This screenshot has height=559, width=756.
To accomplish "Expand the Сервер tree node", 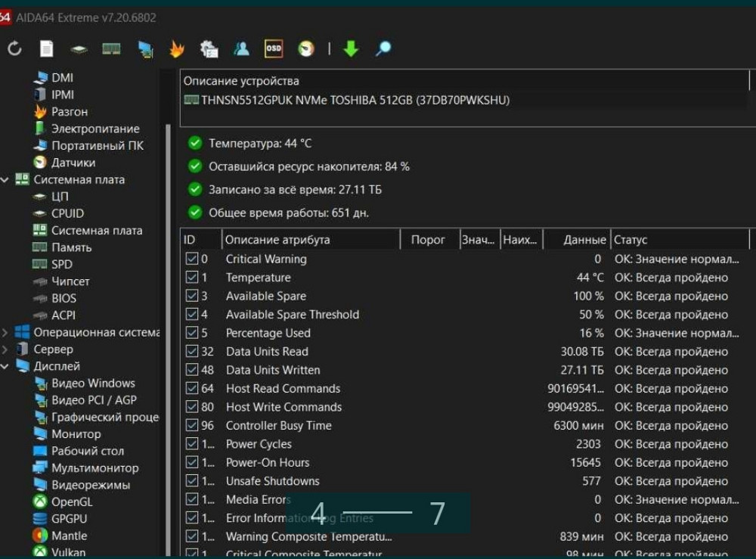I will click(6, 349).
